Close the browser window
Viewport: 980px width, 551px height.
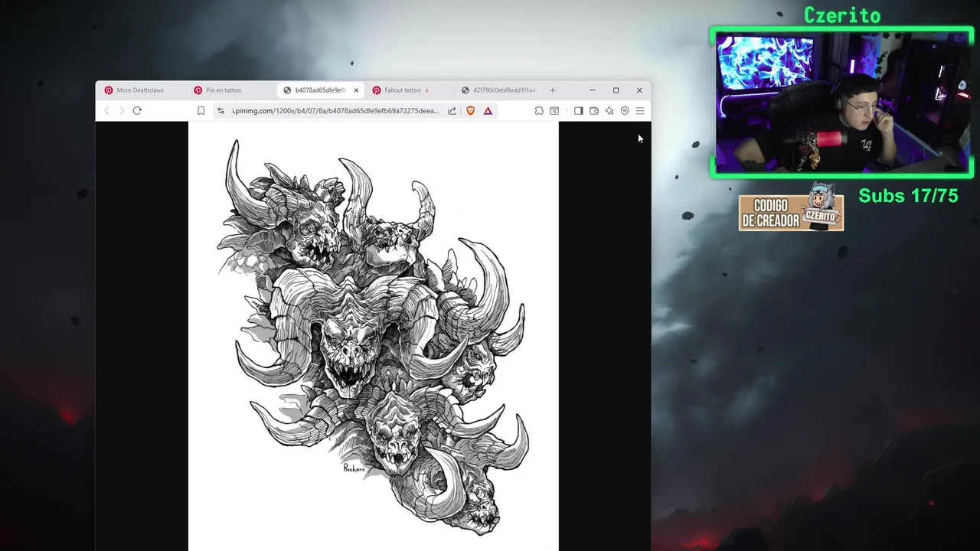click(639, 90)
